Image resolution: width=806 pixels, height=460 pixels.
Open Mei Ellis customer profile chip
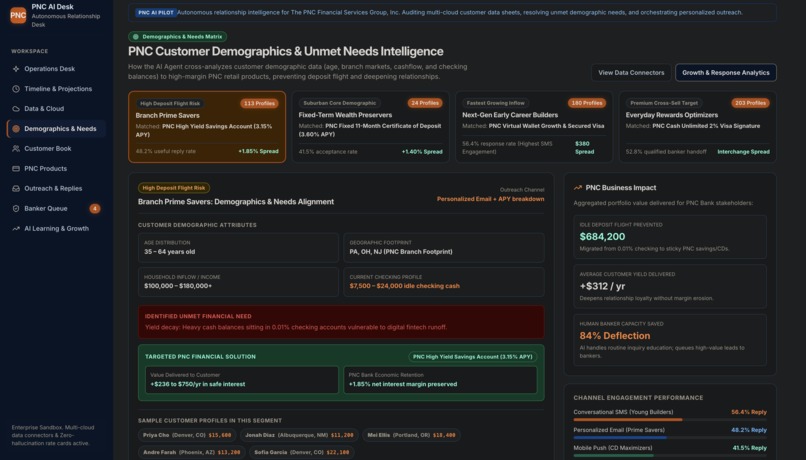tap(411, 435)
